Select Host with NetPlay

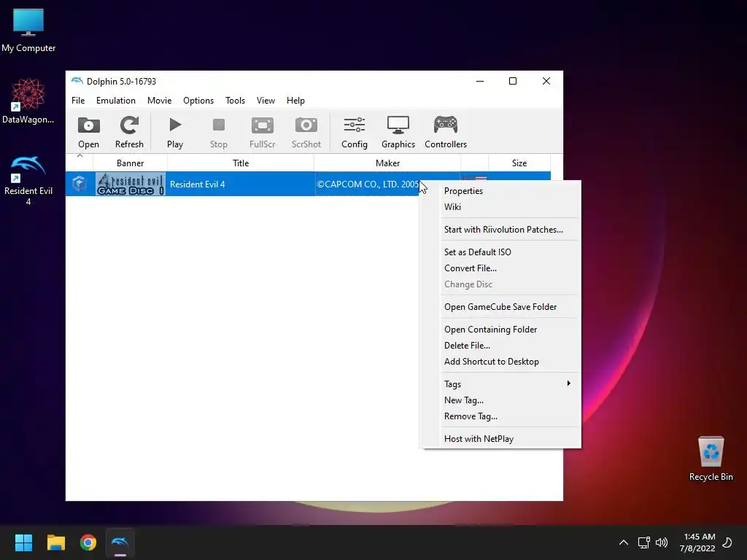point(500,438)
